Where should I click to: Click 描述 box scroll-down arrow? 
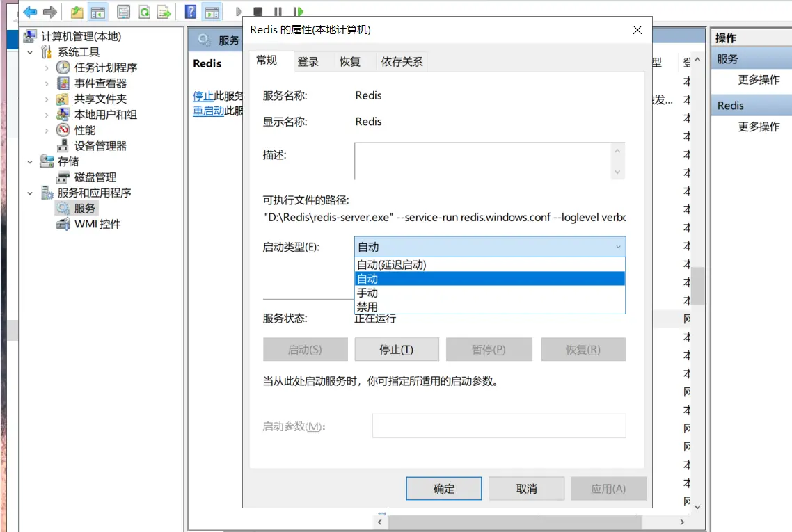(617, 172)
